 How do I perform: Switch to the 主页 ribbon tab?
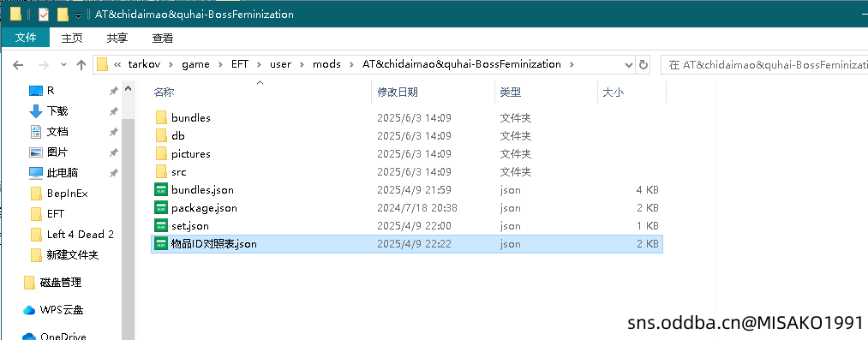coord(72,38)
